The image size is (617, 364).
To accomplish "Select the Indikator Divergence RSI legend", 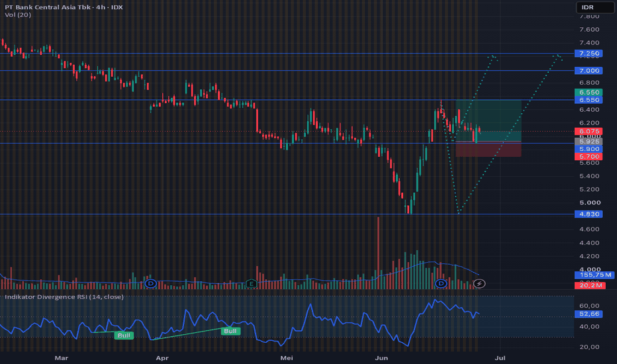I will [64, 296].
